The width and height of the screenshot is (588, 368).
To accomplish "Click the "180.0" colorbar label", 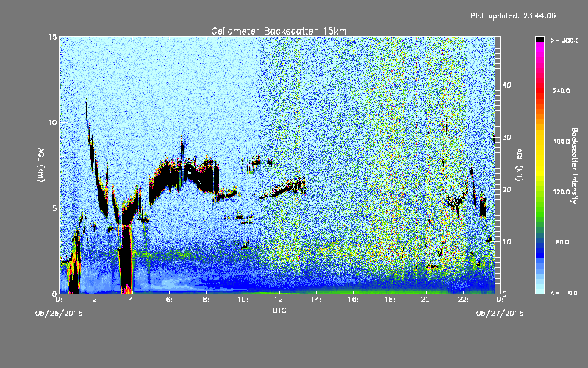I will (x=562, y=141).
